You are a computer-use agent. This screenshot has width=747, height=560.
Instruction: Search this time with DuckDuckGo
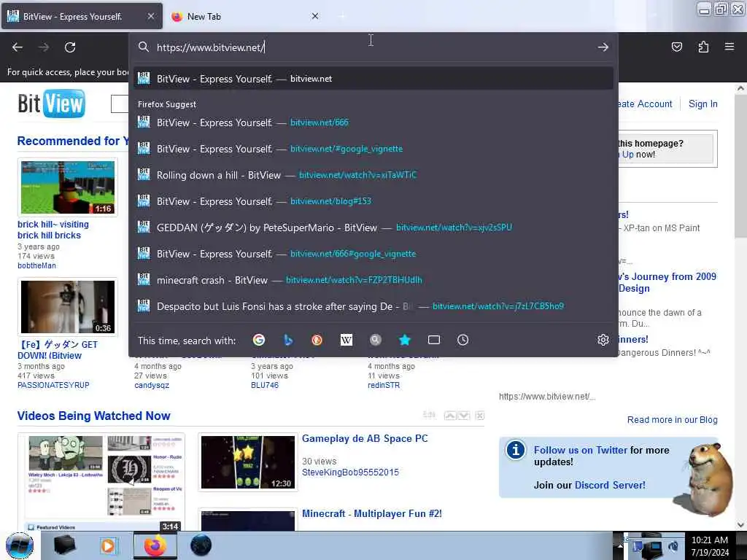[317, 340]
